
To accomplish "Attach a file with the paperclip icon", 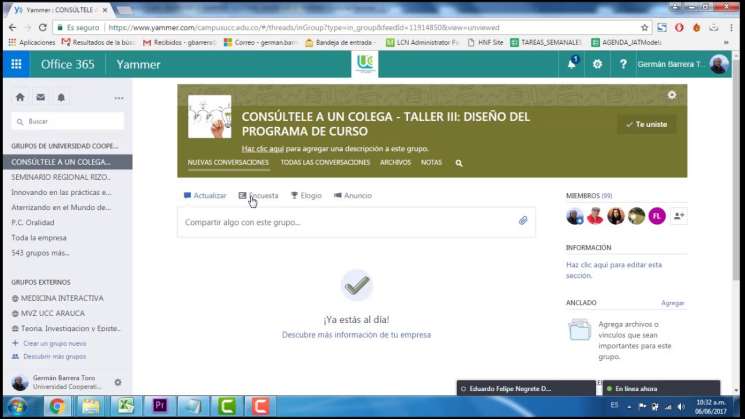I will [523, 220].
